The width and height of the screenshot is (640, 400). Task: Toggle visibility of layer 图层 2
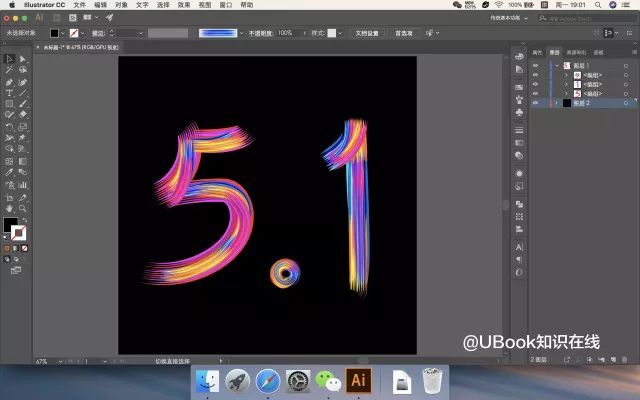click(535, 103)
